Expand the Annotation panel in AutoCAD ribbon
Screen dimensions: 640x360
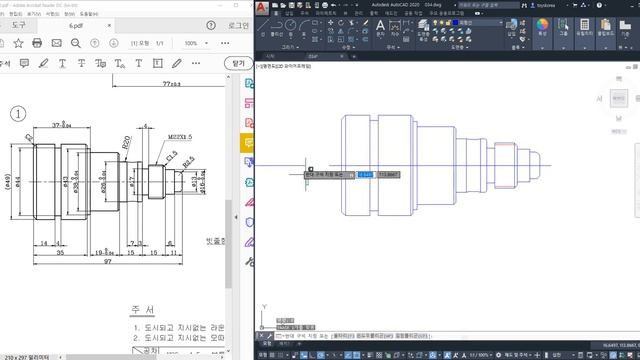click(x=393, y=47)
